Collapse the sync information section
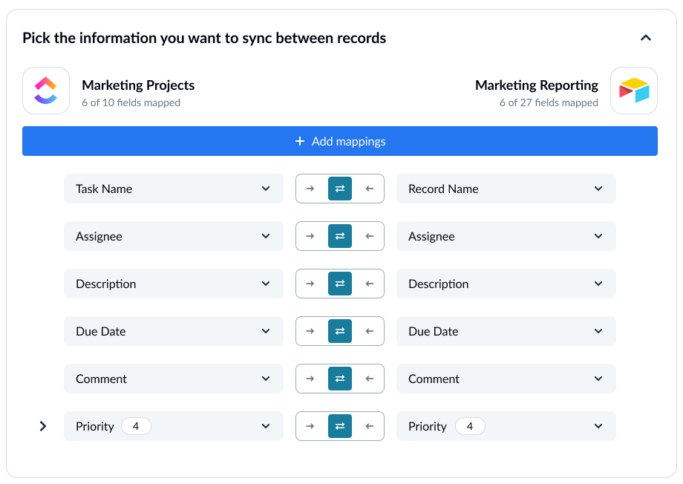This screenshot has width=683, height=484. [x=645, y=38]
